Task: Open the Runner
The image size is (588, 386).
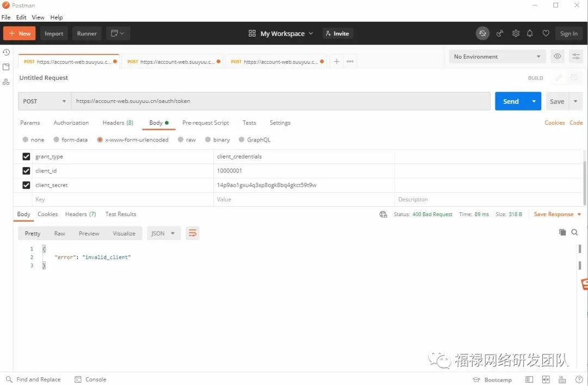Action: point(87,33)
